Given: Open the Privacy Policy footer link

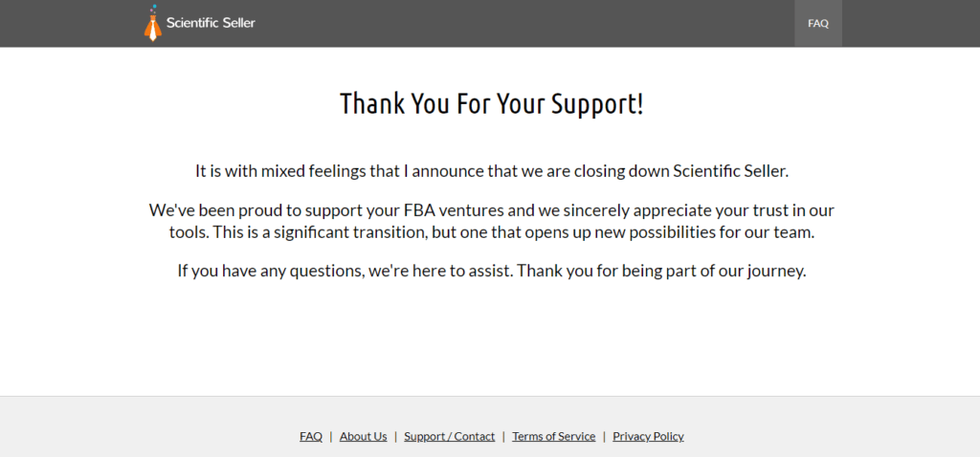Looking at the screenshot, I should click(x=648, y=436).
